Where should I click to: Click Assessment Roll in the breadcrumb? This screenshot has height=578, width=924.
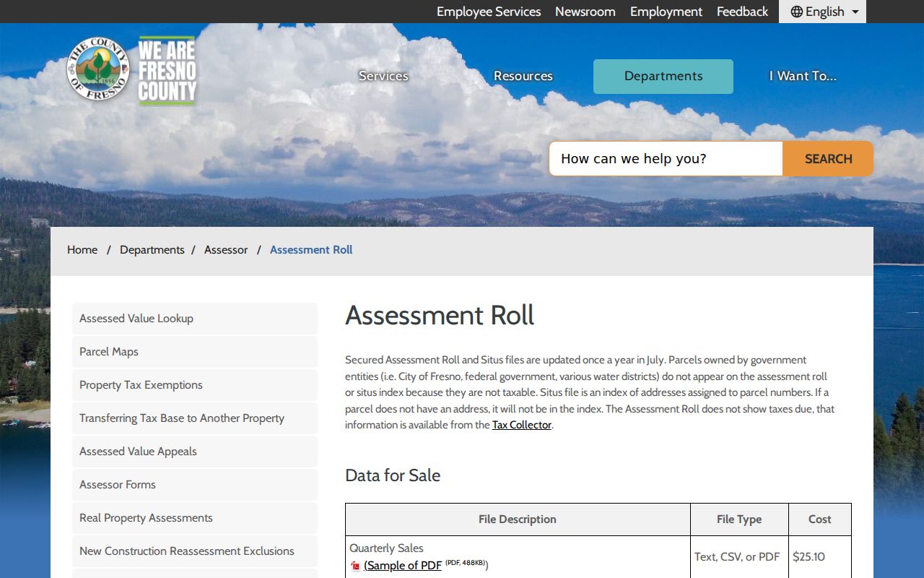point(311,250)
